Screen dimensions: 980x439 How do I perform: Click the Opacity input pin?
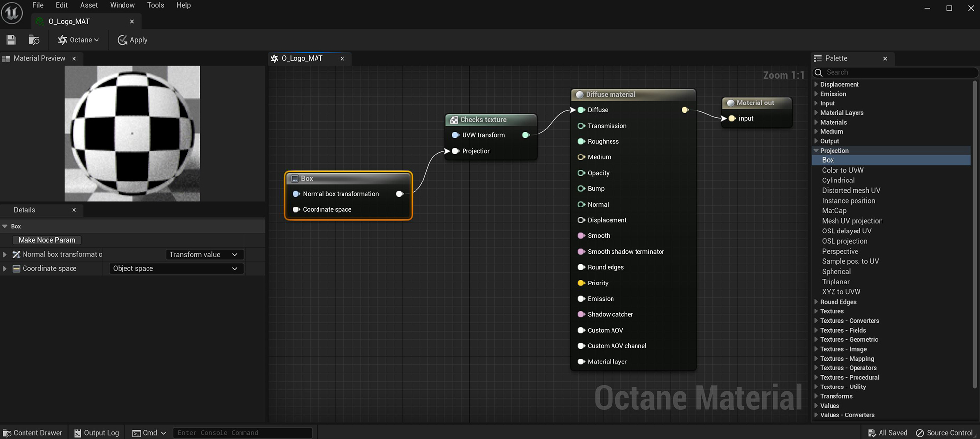point(581,173)
